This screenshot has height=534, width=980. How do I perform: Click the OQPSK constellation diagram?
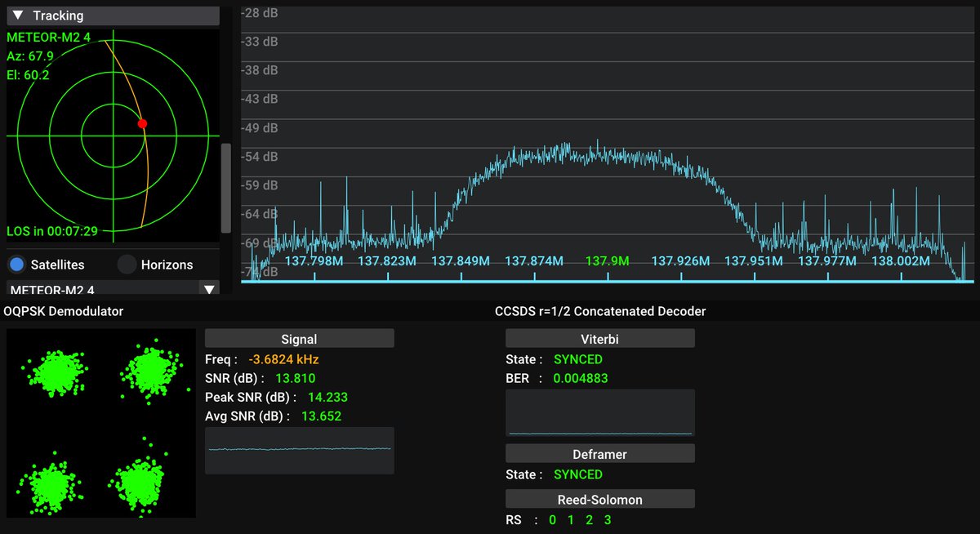click(x=101, y=423)
